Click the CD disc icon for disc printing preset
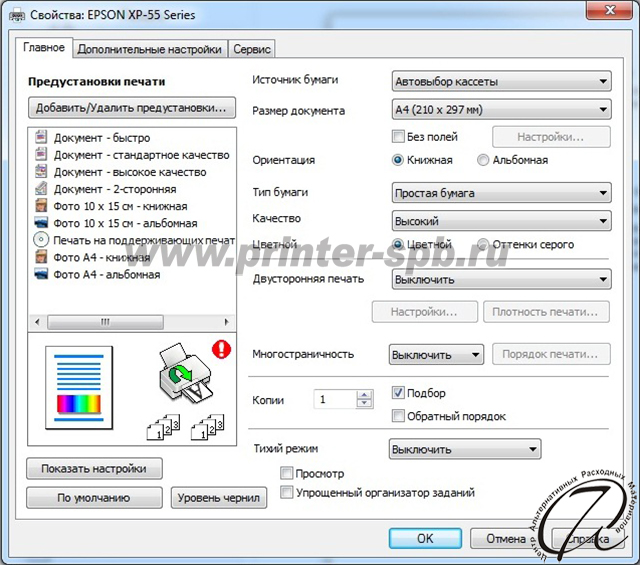Image resolution: width=640 pixels, height=565 pixels. coord(41,240)
